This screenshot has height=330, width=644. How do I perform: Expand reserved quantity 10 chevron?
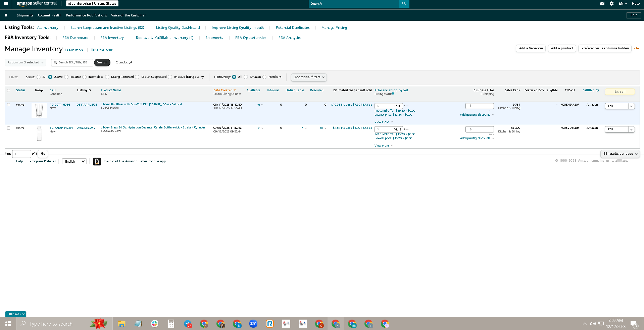pyautogui.click(x=325, y=128)
